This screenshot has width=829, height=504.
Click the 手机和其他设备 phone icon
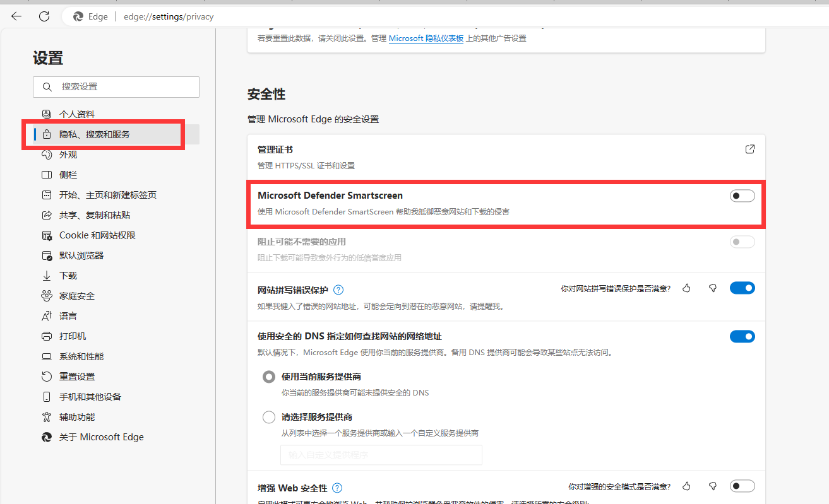46,397
